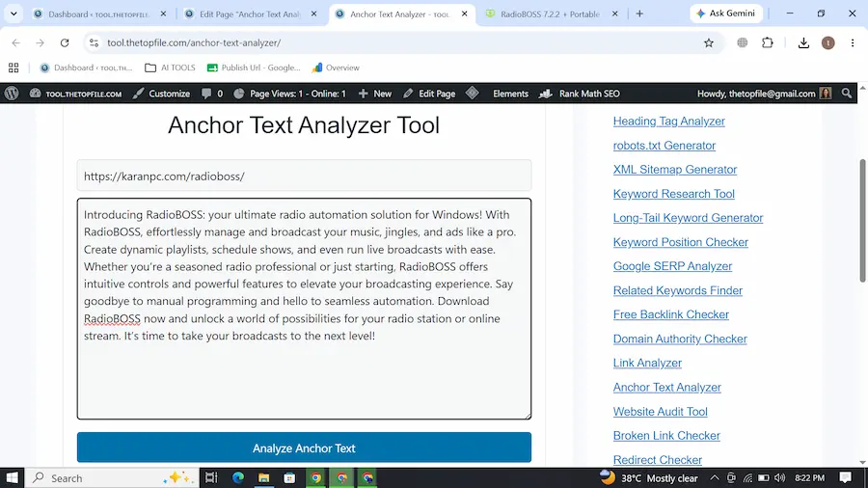Open the tab search dropdown arrow
Image resolution: width=868 pixels, height=488 pixels.
pyautogui.click(x=14, y=14)
